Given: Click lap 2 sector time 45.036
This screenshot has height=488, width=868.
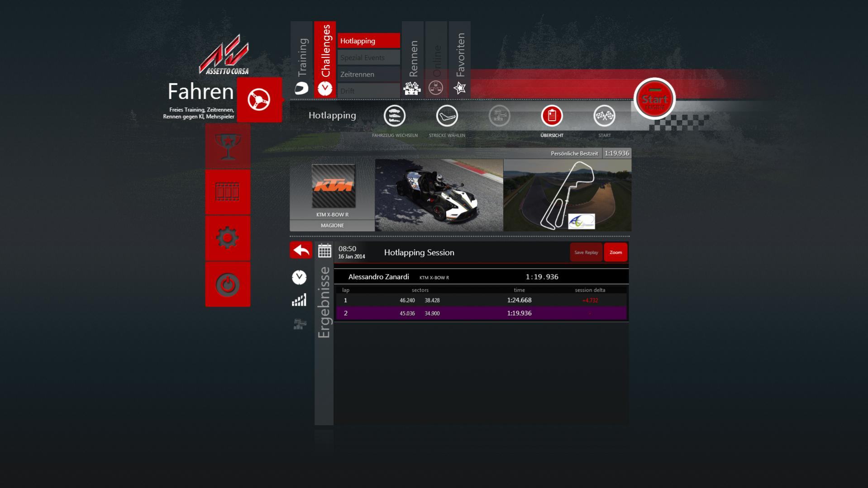Looking at the screenshot, I should 407,313.
